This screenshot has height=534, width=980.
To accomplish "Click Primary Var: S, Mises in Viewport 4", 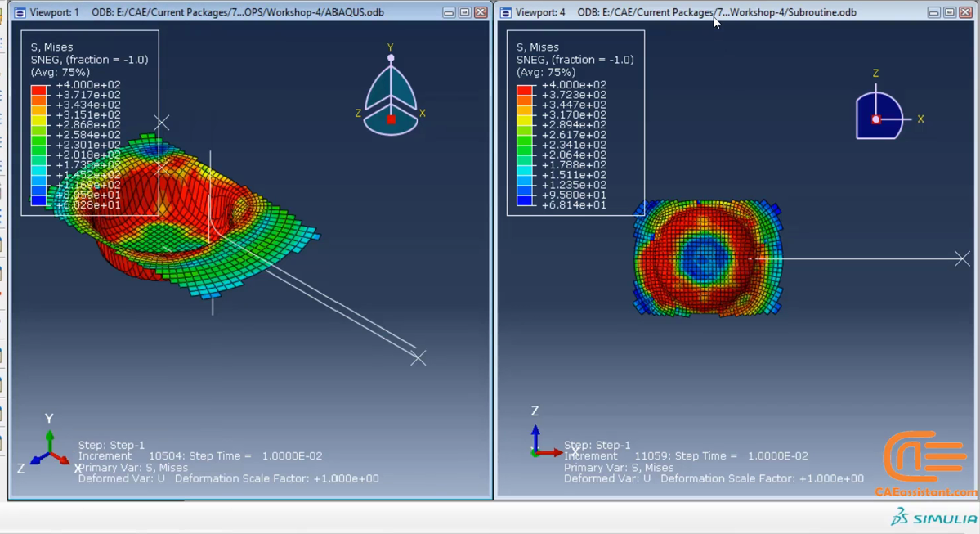I will point(619,468).
